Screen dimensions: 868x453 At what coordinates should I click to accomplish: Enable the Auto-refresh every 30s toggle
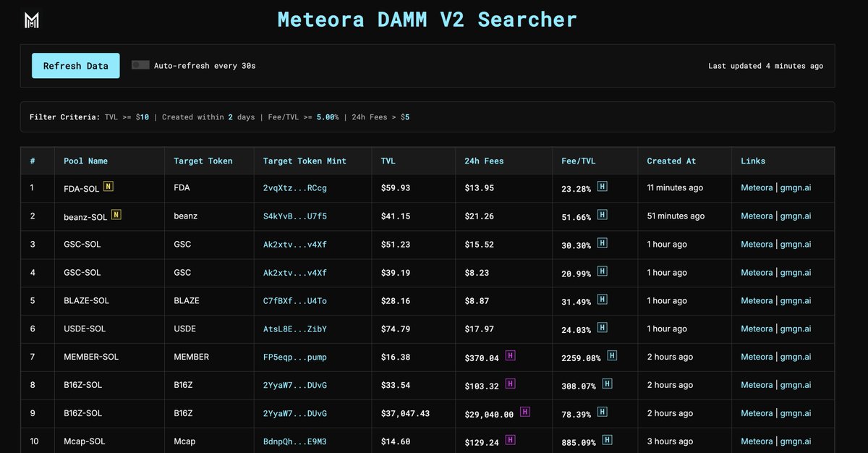point(140,65)
